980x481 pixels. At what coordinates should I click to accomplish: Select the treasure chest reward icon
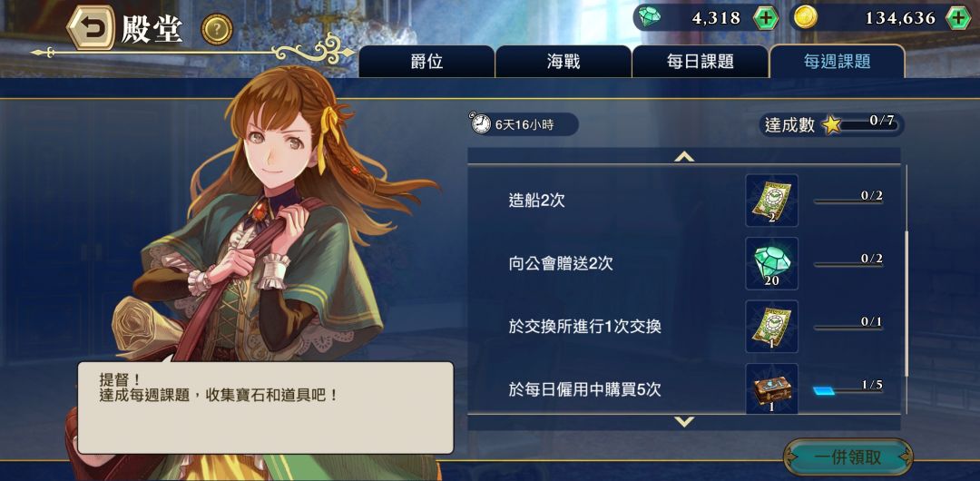772,389
